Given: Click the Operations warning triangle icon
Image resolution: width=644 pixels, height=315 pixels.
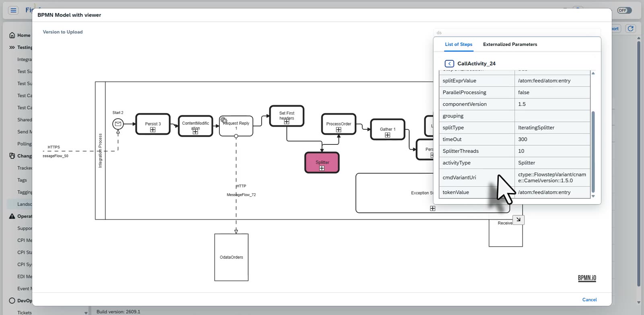Looking at the screenshot, I should (12, 216).
